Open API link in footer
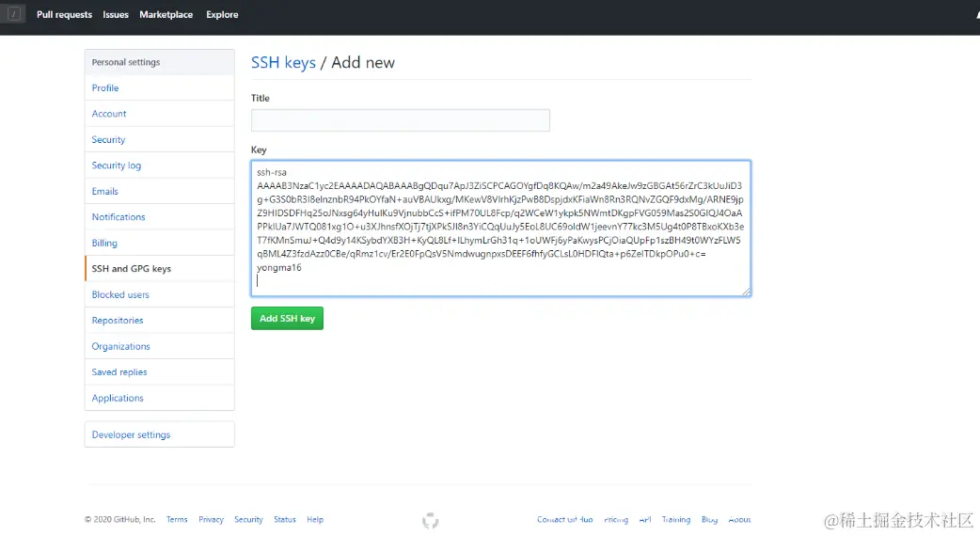The image size is (980, 536). pos(645,520)
